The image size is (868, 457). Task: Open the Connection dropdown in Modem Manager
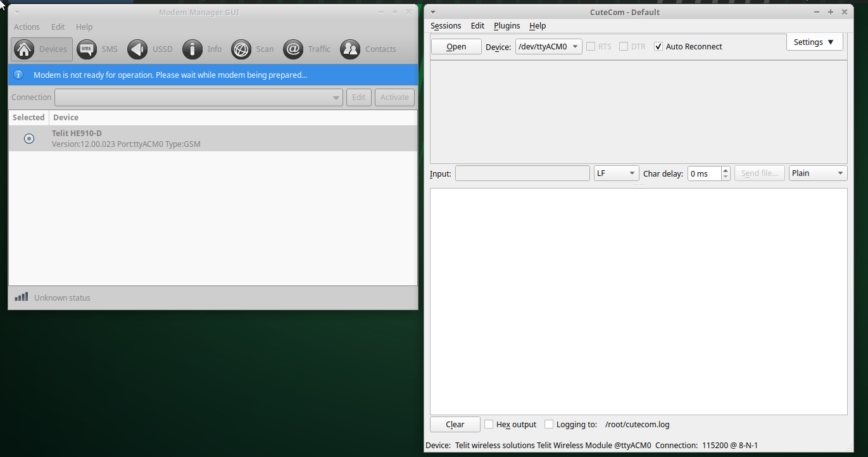pyautogui.click(x=199, y=97)
